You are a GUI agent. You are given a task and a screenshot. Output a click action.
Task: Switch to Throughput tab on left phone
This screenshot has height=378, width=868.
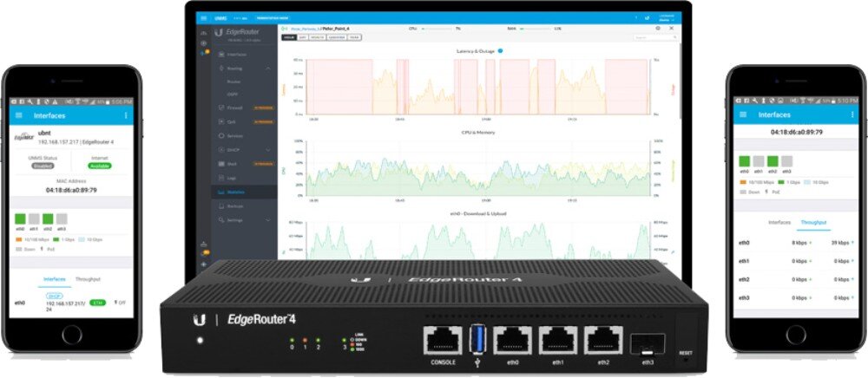tap(88, 280)
